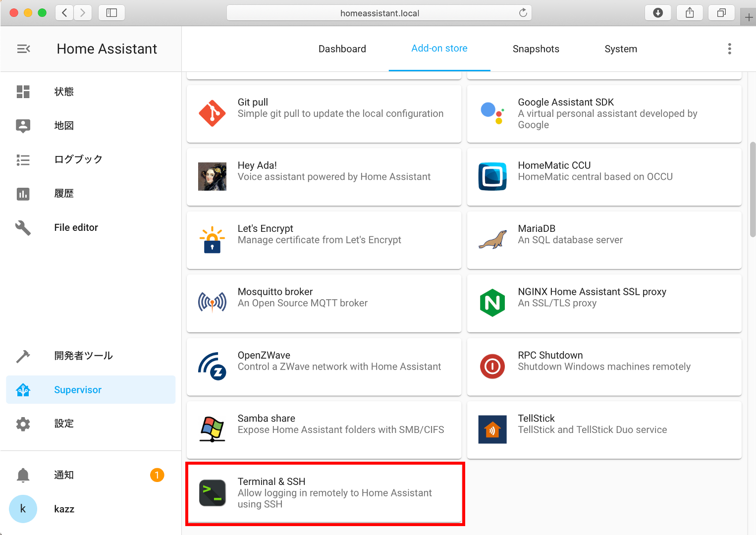Click the Samba share flag icon
This screenshot has height=535, width=756.
pyautogui.click(x=212, y=429)
